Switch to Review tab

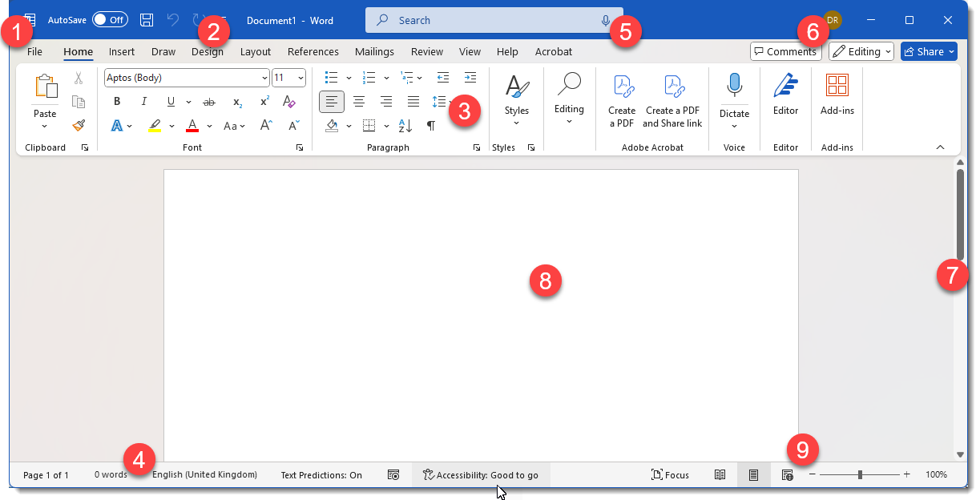(427, 51)
